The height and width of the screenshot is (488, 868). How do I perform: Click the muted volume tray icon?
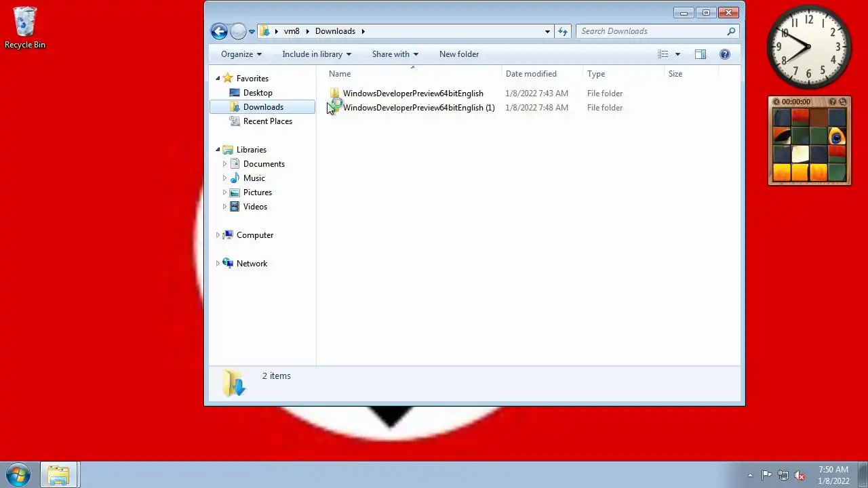800,476
